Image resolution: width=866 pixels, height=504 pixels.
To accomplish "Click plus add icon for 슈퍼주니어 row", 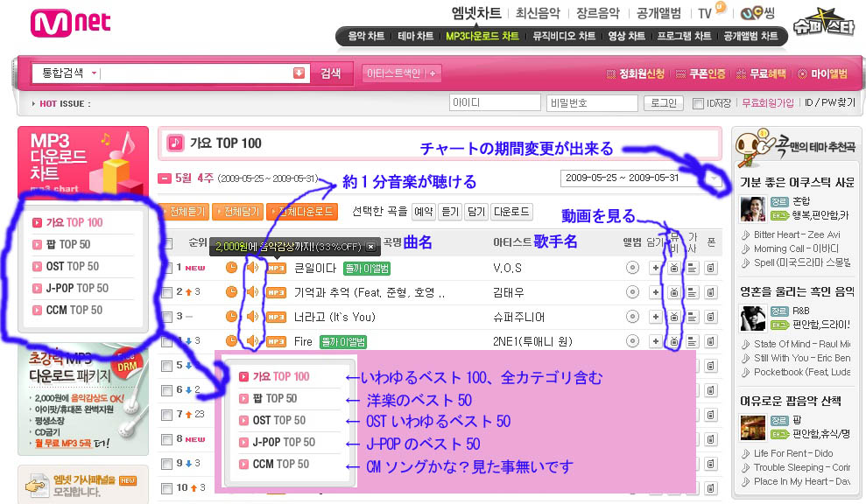I will click(x=655, y=317).
